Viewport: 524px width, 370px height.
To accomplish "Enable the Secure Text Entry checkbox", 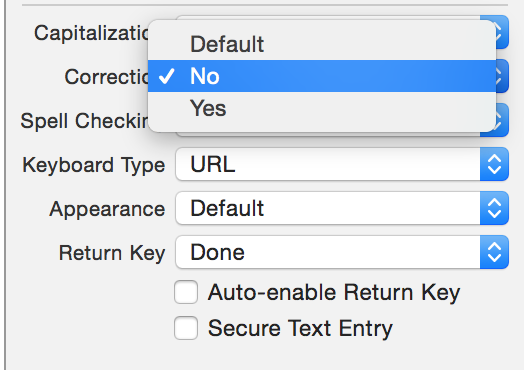I will (186, 328).
